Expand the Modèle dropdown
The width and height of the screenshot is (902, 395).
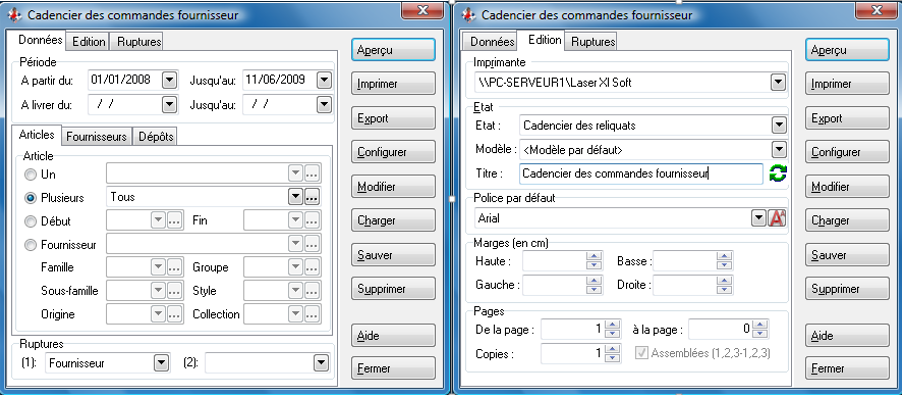(778, 150)
